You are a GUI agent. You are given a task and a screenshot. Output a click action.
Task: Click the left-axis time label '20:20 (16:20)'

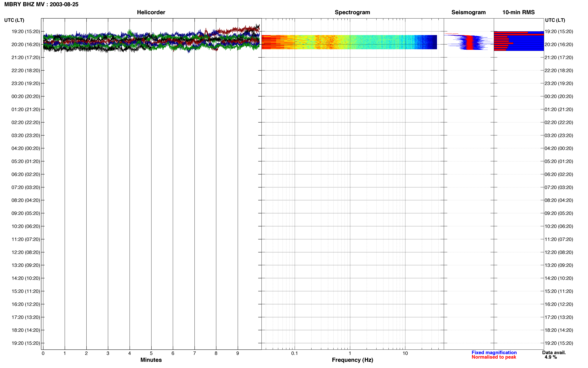(26, 45)
